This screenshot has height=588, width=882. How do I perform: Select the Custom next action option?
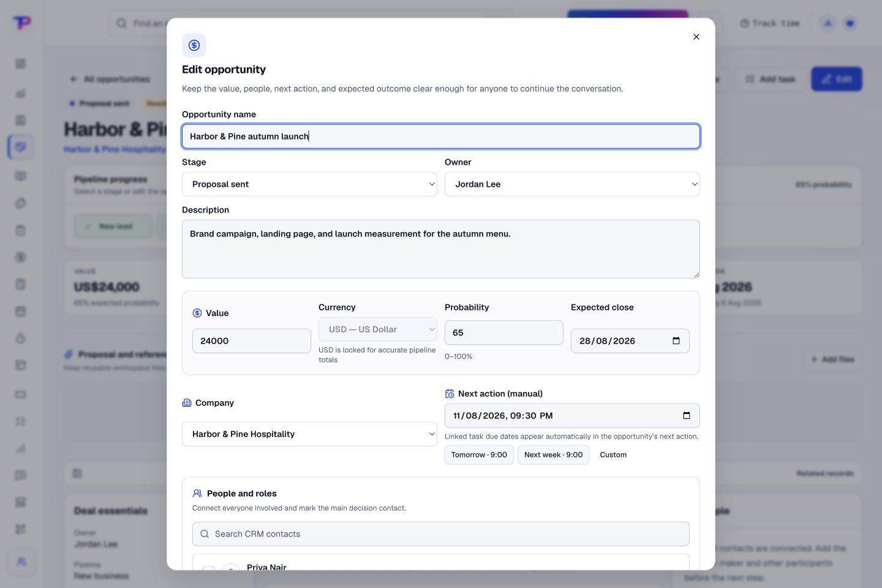pyautogui.click(x=613, y=455)
